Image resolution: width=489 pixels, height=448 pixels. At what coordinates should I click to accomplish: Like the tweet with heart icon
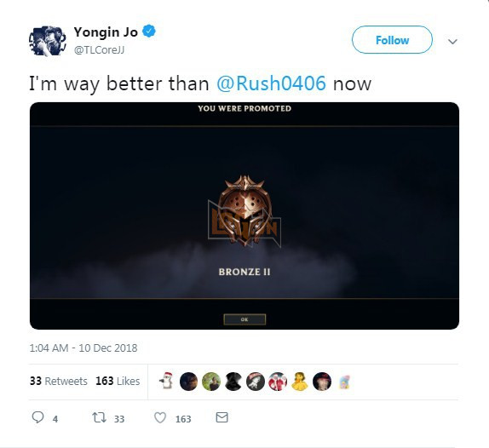(x=160, y=417)
